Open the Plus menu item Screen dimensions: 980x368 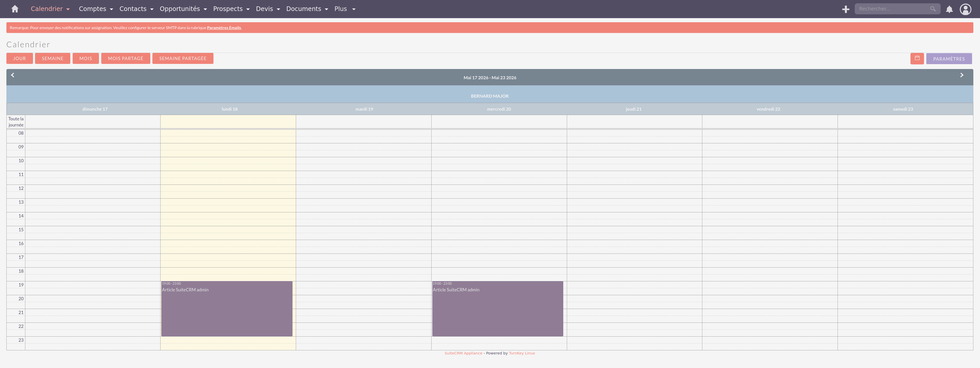(341, 9)
